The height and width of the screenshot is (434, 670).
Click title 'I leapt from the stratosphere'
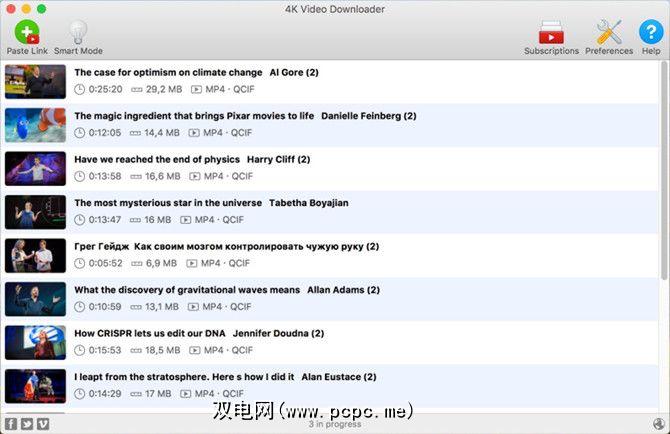143,377
